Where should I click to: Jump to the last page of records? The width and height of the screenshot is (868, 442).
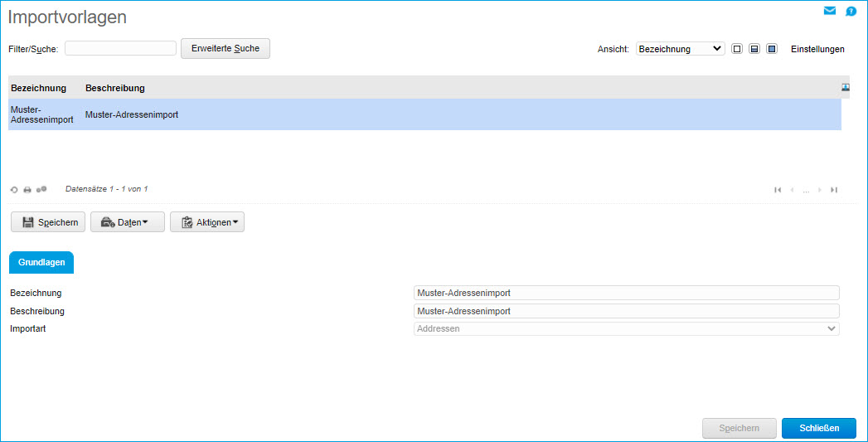834,190
